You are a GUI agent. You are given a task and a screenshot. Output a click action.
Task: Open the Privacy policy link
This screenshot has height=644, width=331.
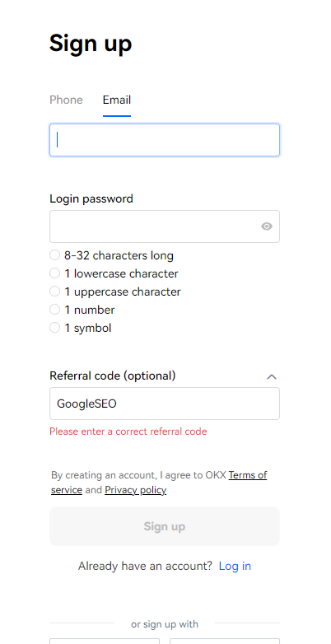(x=136, y=490)
